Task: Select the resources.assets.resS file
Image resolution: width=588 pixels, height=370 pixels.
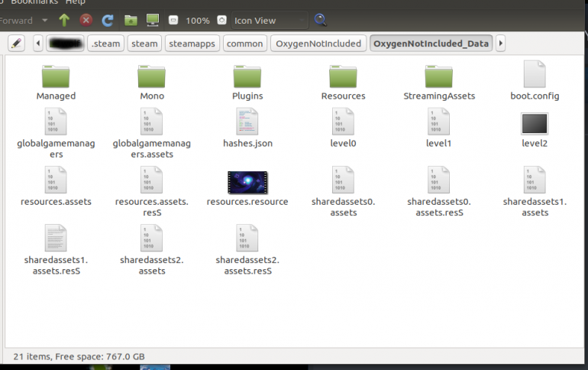Action: [x=152, y=191]
